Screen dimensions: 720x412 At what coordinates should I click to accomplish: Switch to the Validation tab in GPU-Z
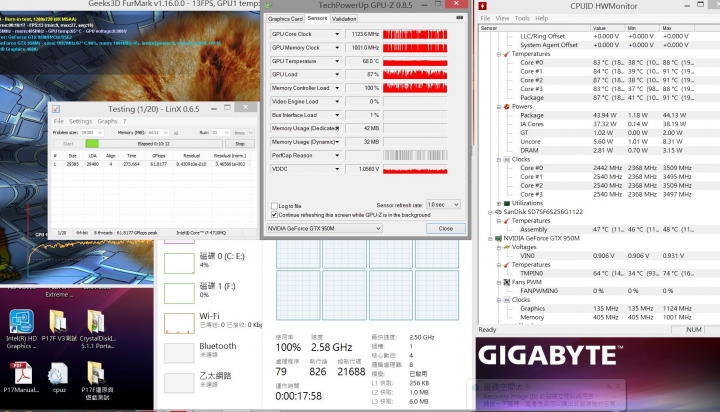[x=344, y=19]
